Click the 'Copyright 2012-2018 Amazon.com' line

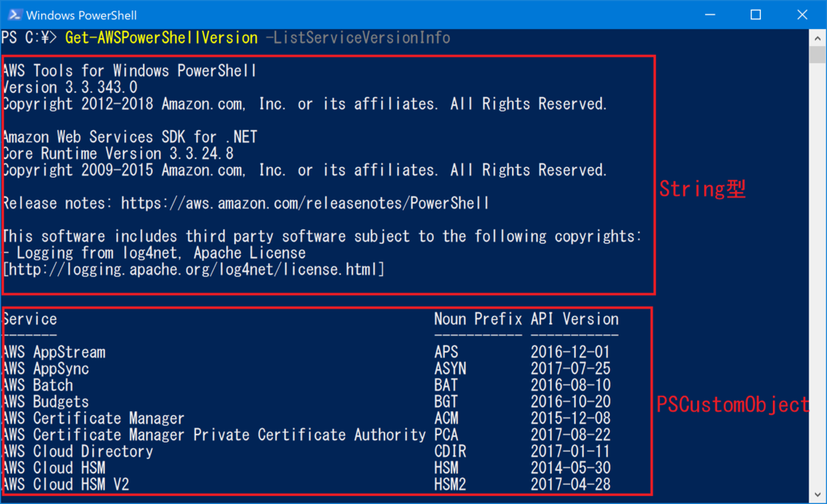tap(304, 104)
